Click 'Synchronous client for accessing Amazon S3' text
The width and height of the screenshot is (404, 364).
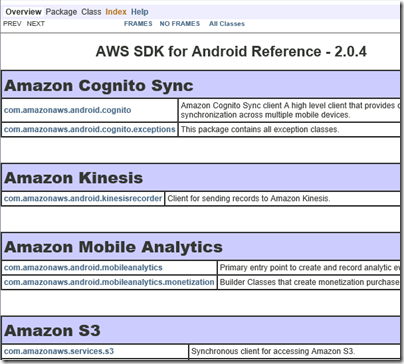[x=273, y=351]
